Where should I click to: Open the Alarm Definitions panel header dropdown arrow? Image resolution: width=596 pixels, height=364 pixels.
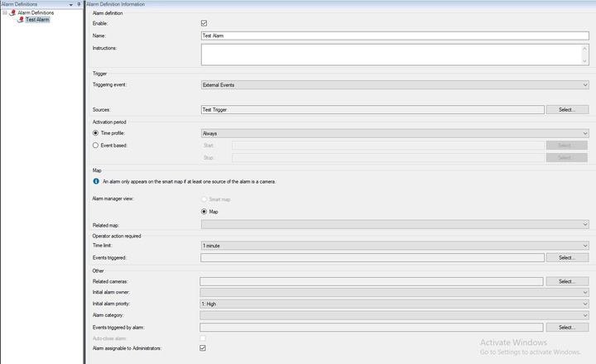70,4
